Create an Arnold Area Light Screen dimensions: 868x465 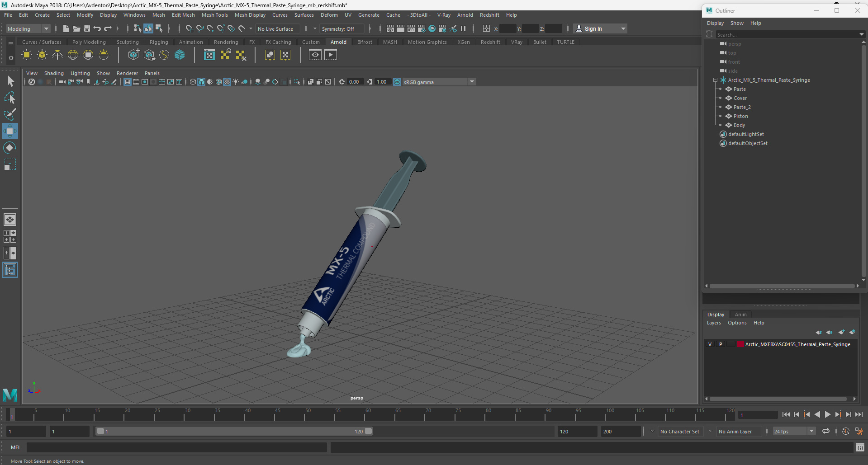(27, 55)
